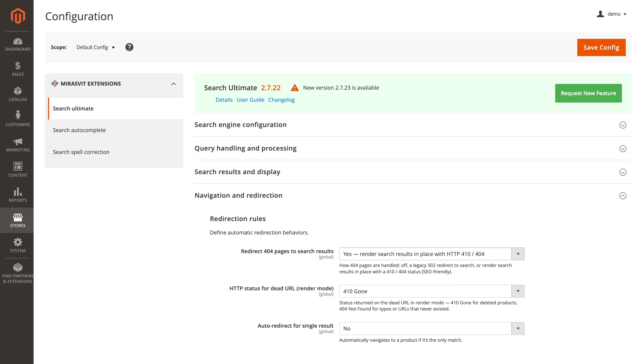Click the scope help question mark icon

point(129,47)
